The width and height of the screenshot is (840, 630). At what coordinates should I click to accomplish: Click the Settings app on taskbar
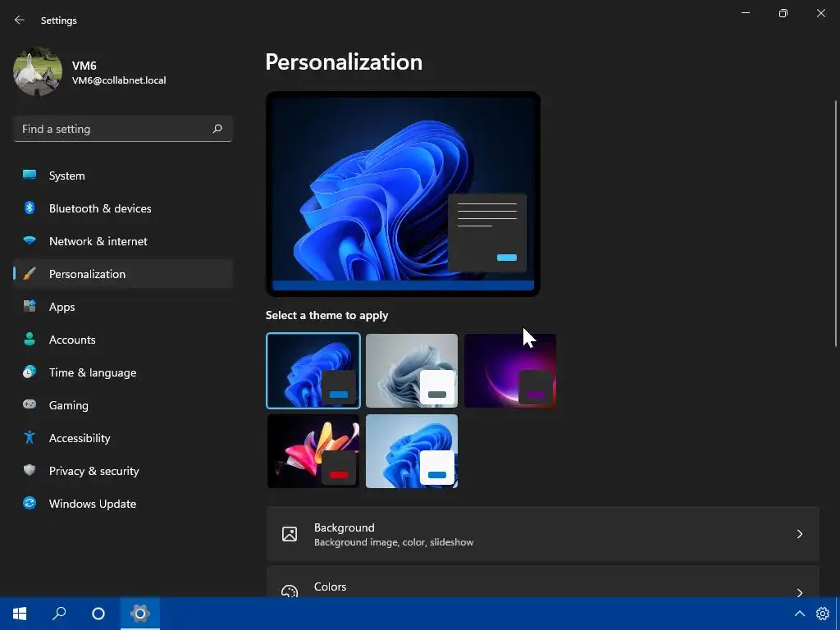coord(139,614)
